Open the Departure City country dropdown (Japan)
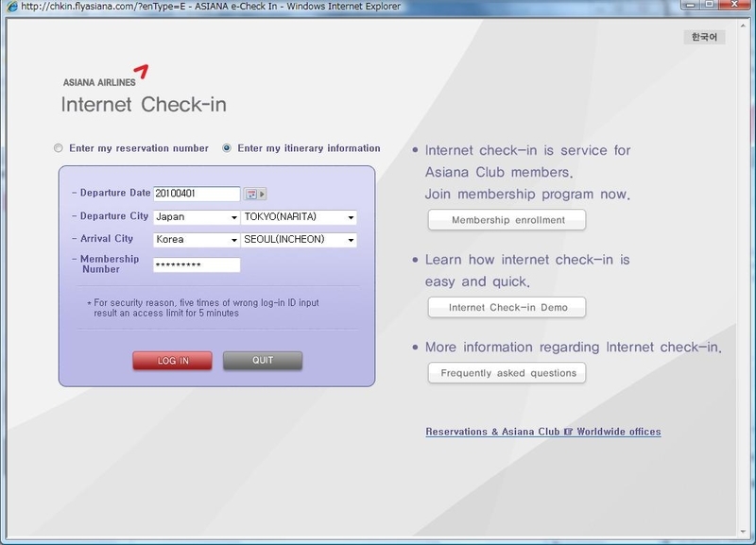The image size is (756, 545). point(197,217)
